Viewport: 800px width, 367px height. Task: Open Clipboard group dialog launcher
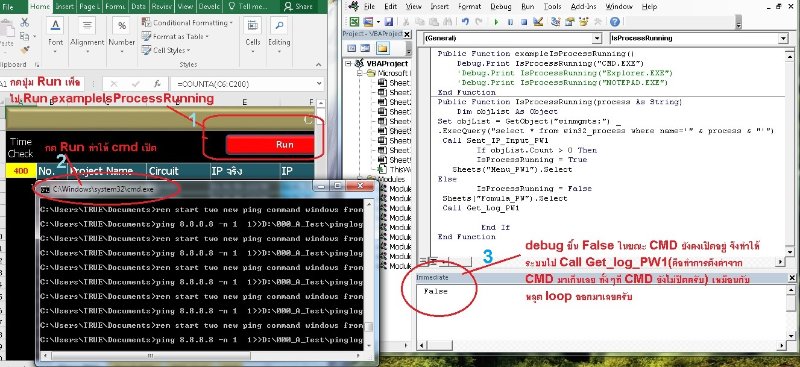[x=37, y=65]
